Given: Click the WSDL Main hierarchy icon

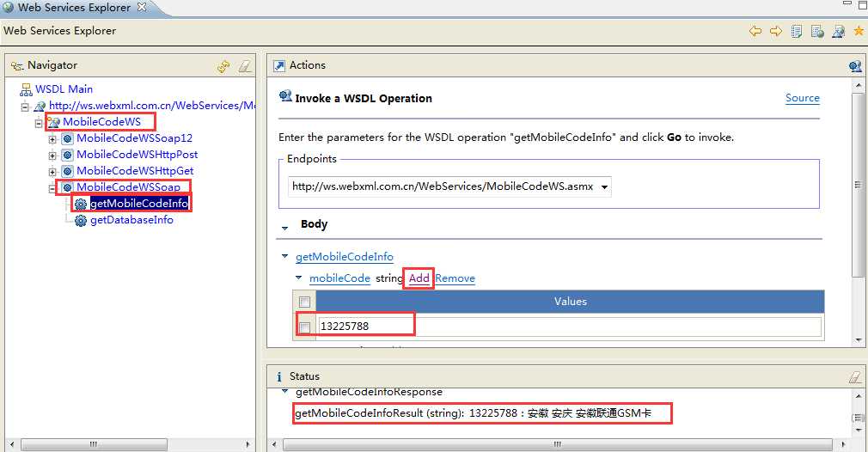Looking at the screenshot, I should [x=26, y=89].
